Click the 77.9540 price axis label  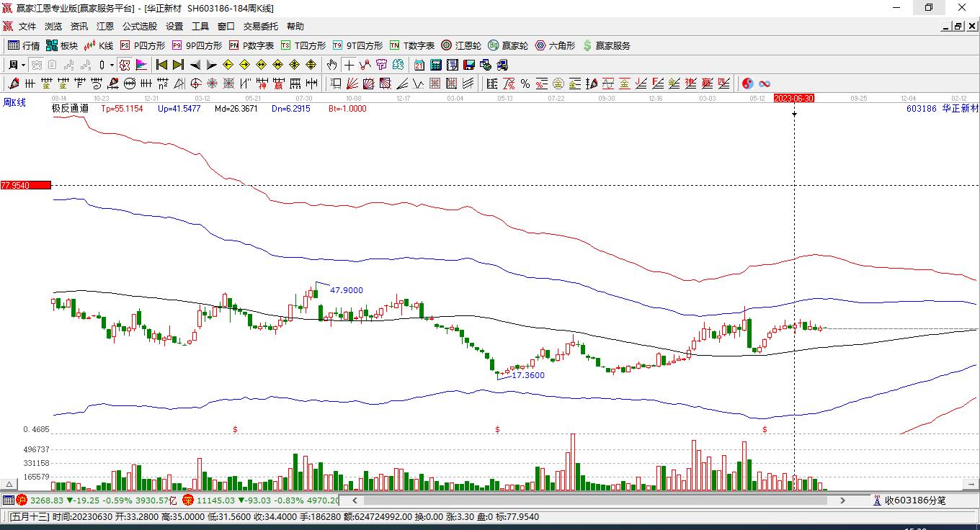[x=25, y=185]
